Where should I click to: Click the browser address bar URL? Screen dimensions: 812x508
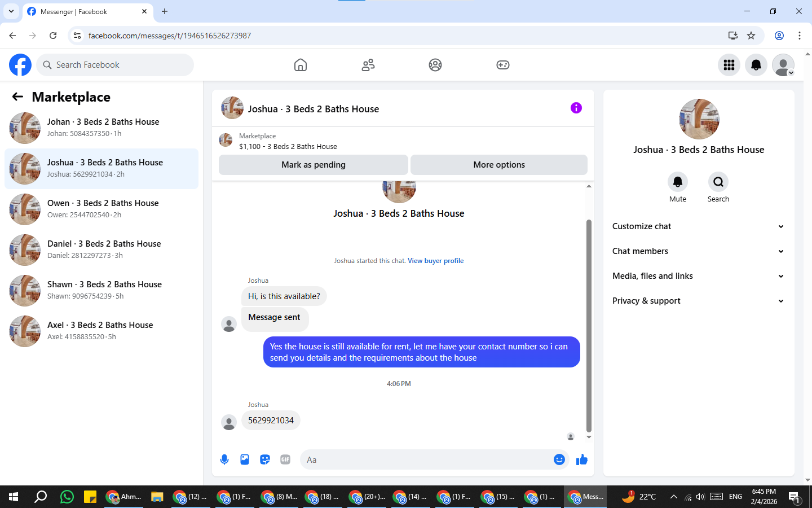[170, 36]
